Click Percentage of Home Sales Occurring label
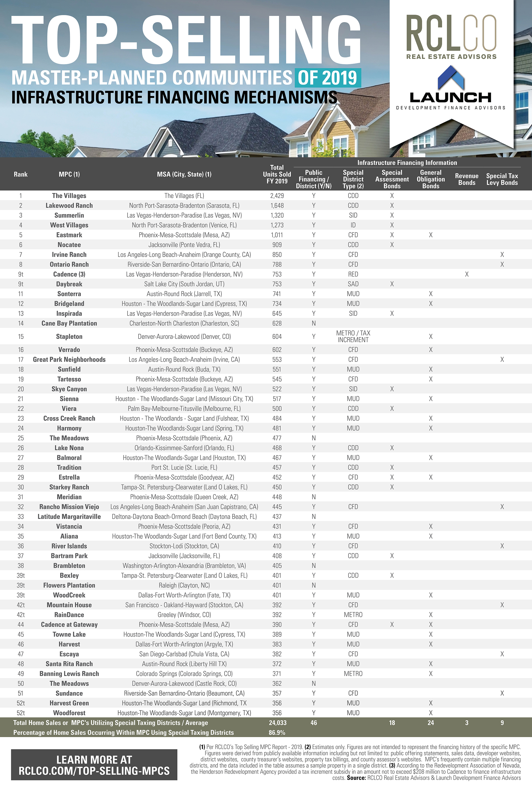532x798 pixels. pyautogui.click(x=123, y=733)
